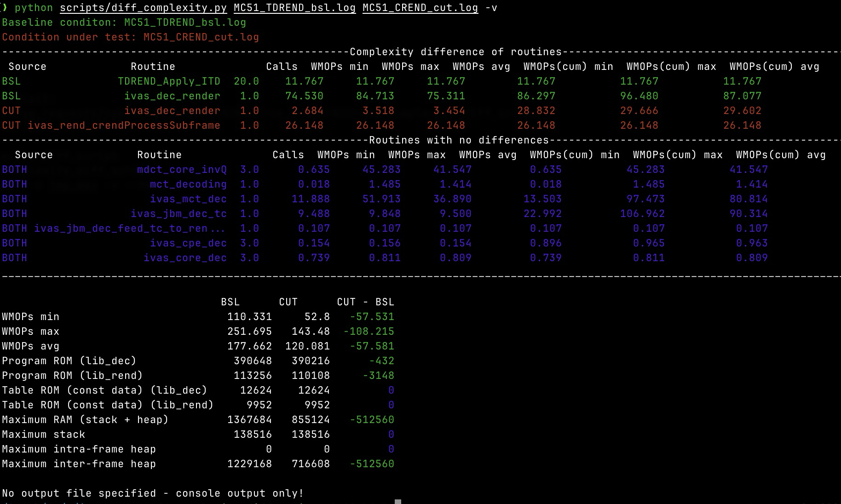841x504 pixels.
Task: Click the red 'Condition under test' line
Action: 130,37
